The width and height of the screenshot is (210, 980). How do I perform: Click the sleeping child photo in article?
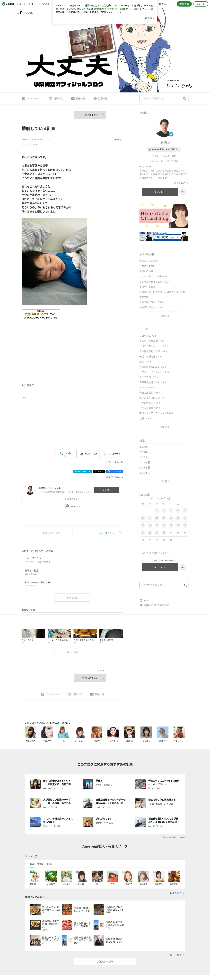54,261
